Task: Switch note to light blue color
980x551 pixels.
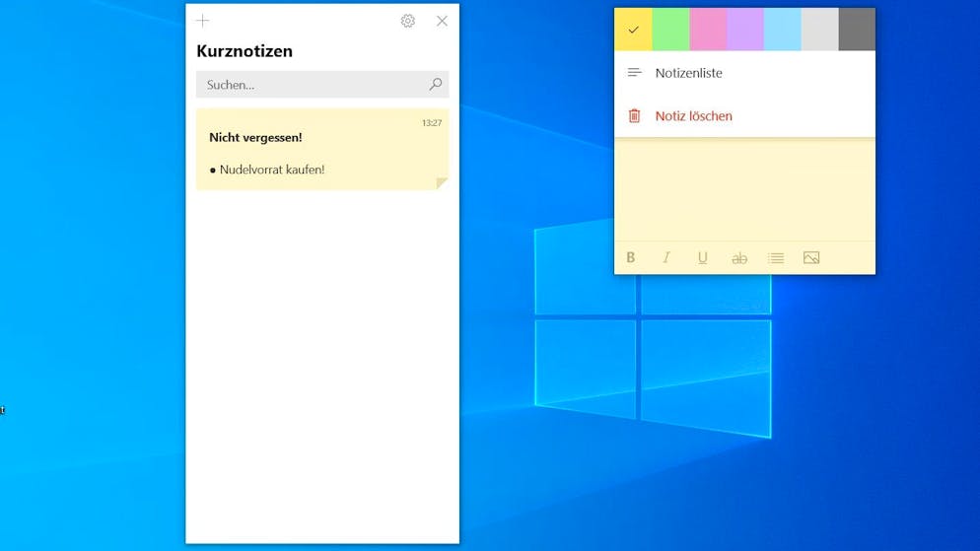Action: point(783,30)
